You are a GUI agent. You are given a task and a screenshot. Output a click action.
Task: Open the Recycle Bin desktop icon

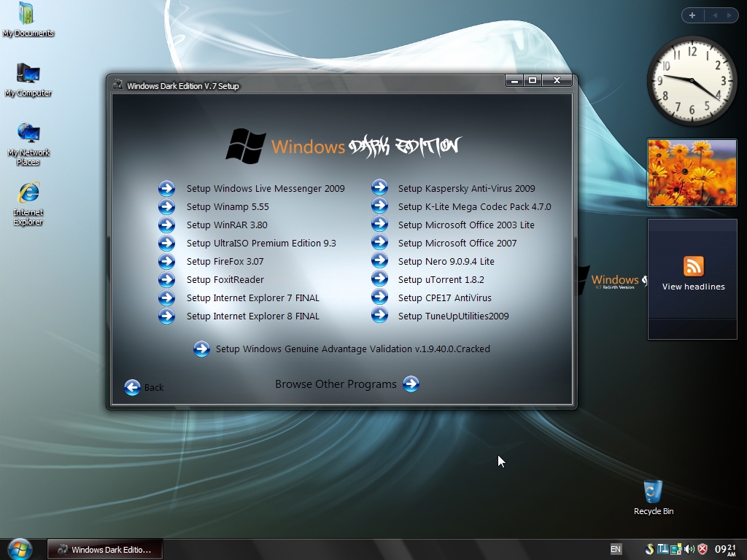click(653, 497)
